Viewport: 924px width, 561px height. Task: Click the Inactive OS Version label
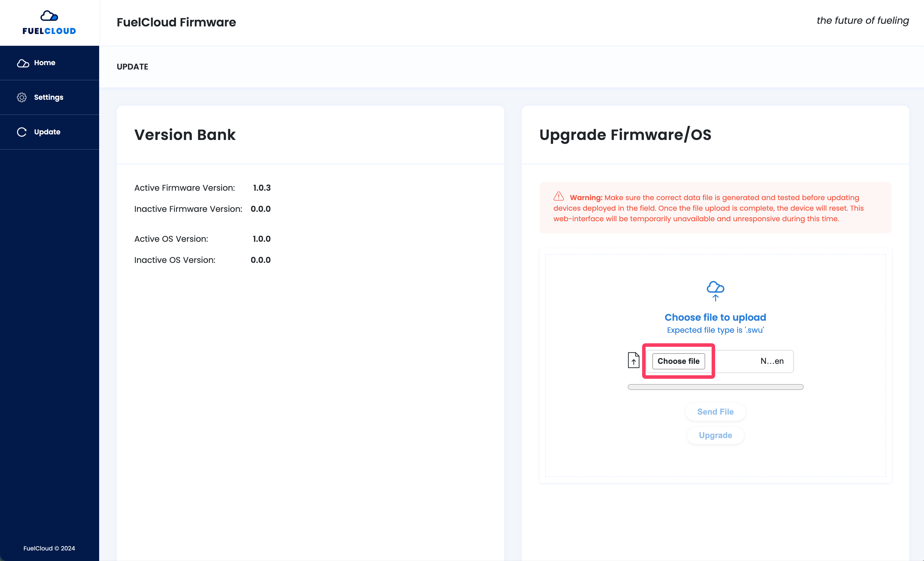(x=175, y=260)
